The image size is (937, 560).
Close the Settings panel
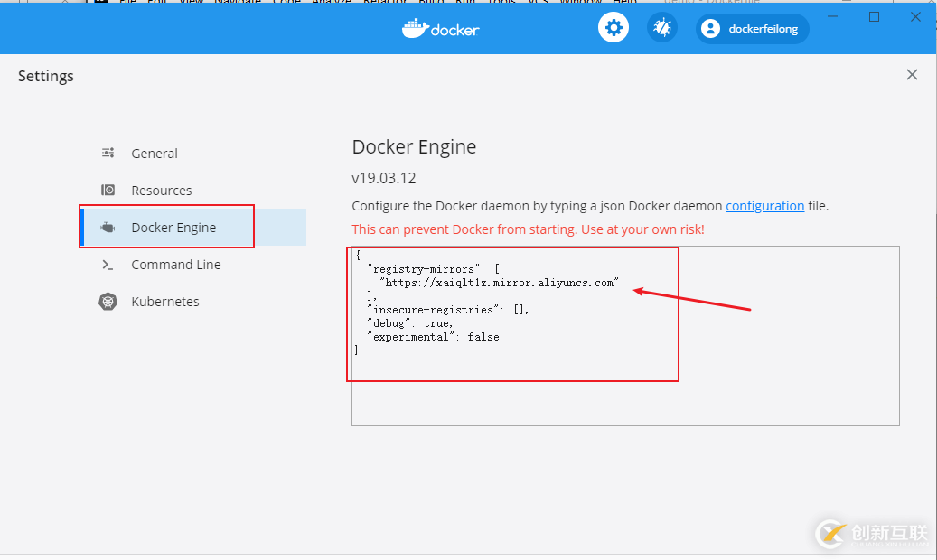coord(912,75)
